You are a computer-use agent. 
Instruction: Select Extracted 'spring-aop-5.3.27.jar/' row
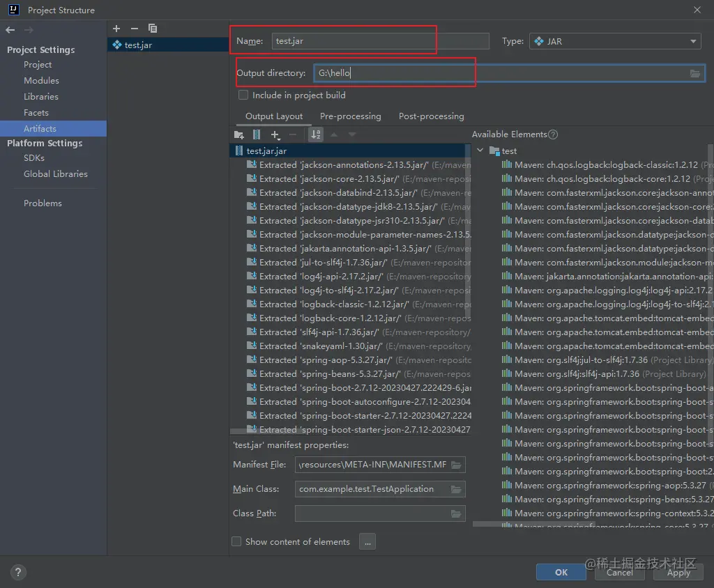coord(358,360)
